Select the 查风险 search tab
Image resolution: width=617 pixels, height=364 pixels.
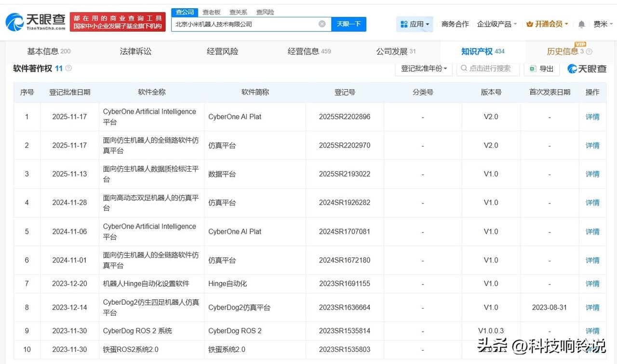(x=265, y=12)
